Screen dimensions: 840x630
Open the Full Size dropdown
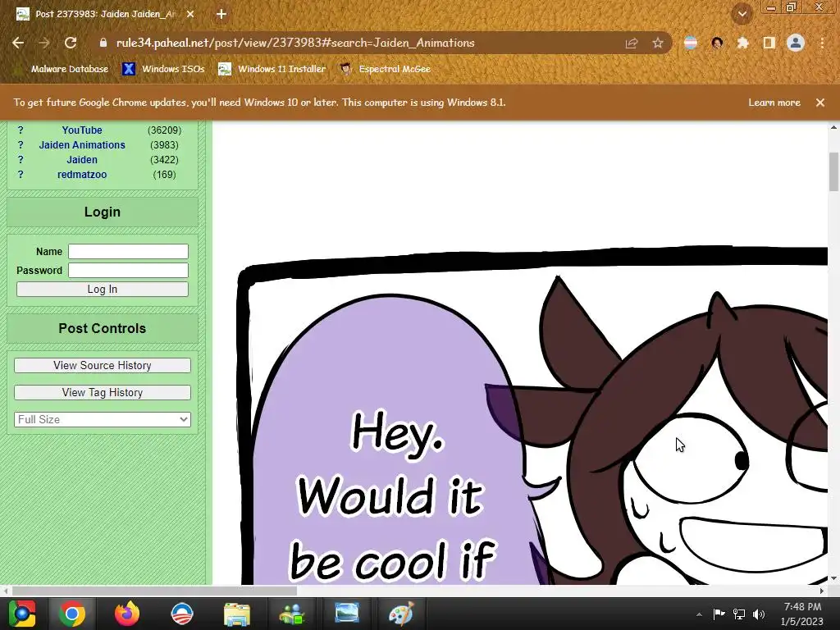pyautogui.click(x=103, y=419)
